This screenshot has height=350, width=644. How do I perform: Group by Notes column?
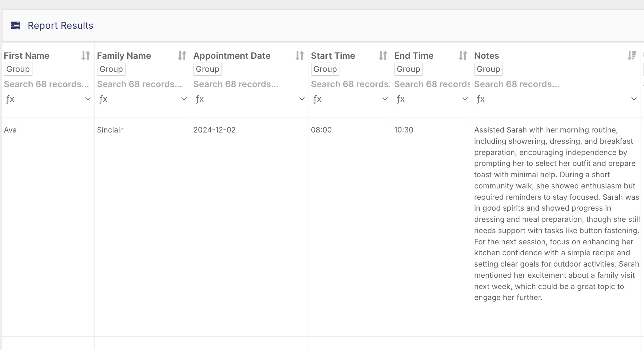488,69
